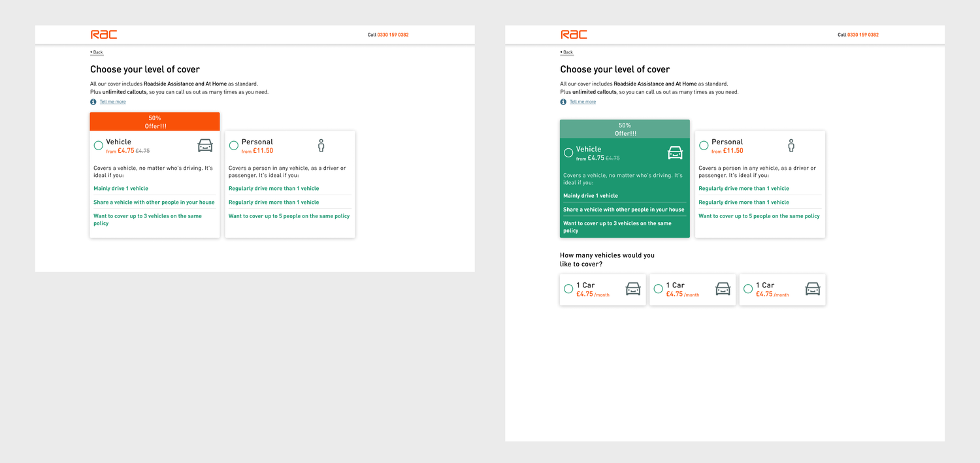Click the orange 50% Offer banner
Viewport: 980px width, 463px height.
pyautogui.click(x=155, y=121)
